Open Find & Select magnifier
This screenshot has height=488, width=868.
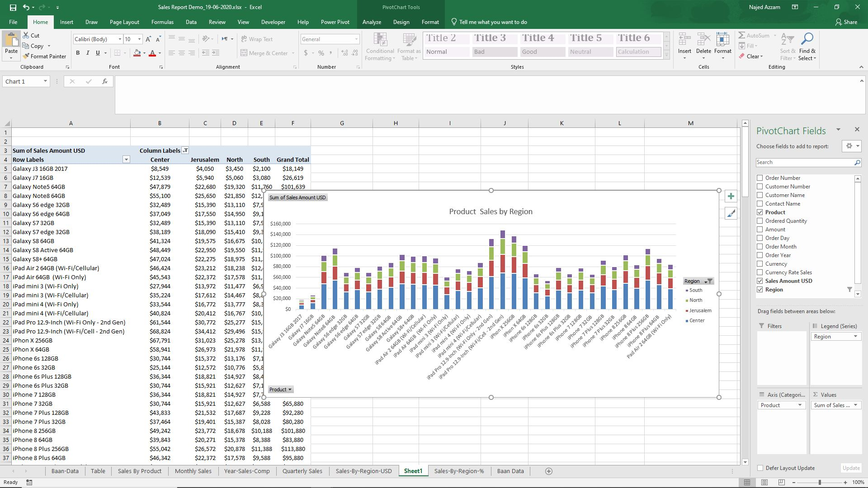click(807, 46)
